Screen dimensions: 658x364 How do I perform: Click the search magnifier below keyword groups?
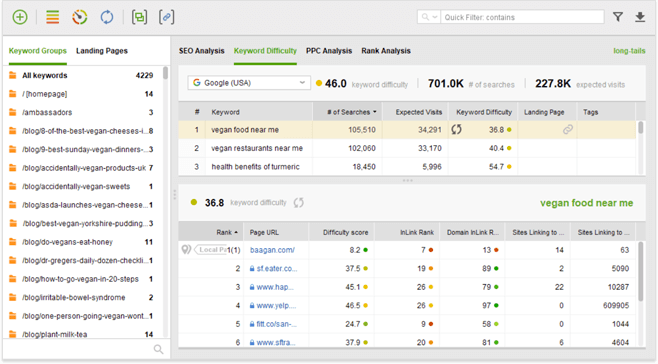158,349
